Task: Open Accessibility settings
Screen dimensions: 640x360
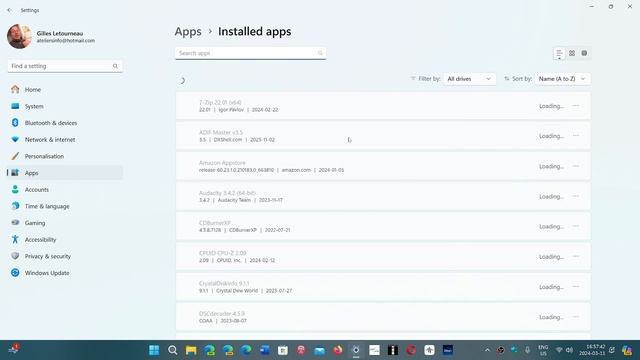Action: (65, 240)
